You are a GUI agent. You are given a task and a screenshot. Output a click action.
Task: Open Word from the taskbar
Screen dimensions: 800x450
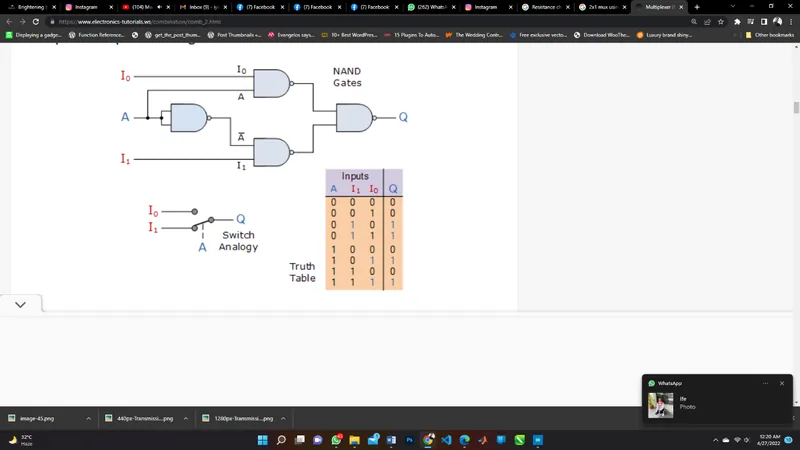(x=391, y=440)
